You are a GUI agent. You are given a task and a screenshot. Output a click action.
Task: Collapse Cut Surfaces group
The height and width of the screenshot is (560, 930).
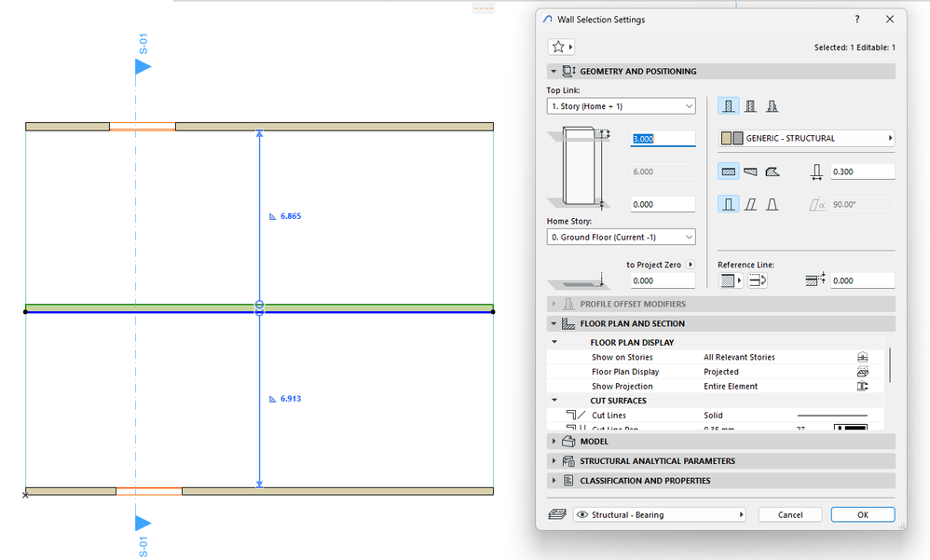554,400
